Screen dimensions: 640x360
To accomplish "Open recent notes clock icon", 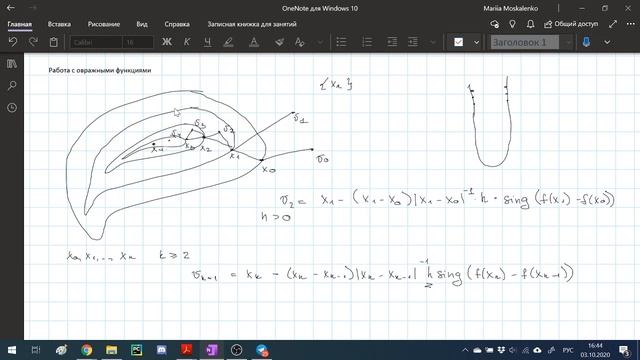I will 12,108.
